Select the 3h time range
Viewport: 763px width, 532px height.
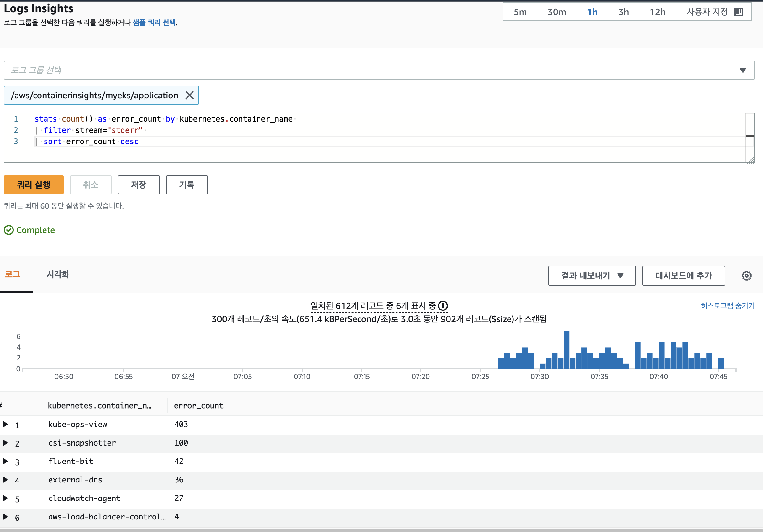coord(623,12)
